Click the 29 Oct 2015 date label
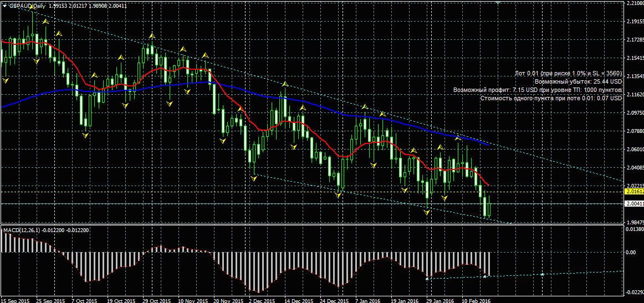 (157, 301)
